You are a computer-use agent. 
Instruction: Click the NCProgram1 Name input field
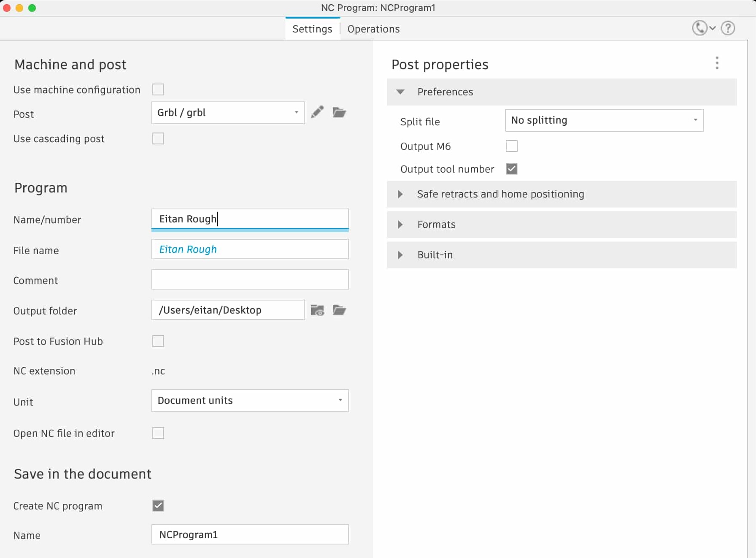[x=250, y=535]
